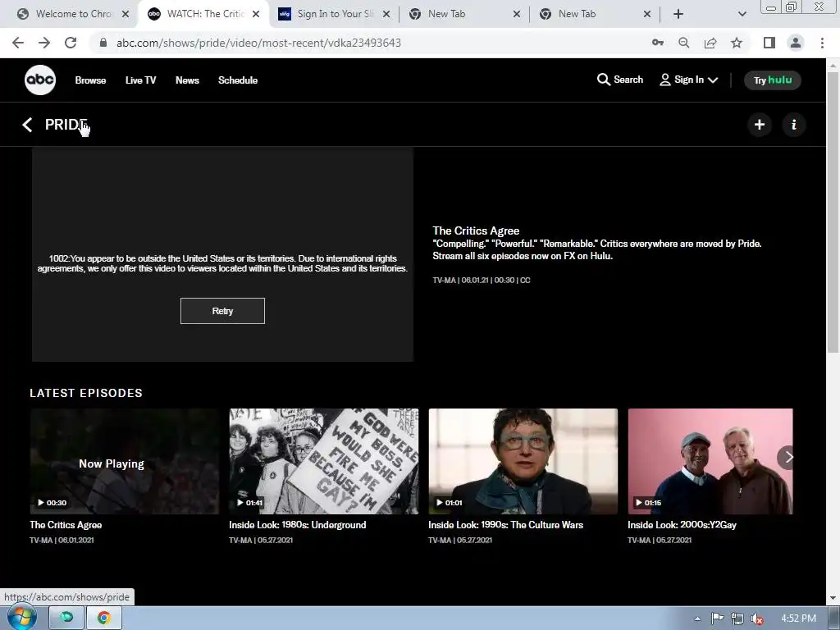Go to News section
The image size is (840, 630).
pyautogui.click(x=187, y=80)
